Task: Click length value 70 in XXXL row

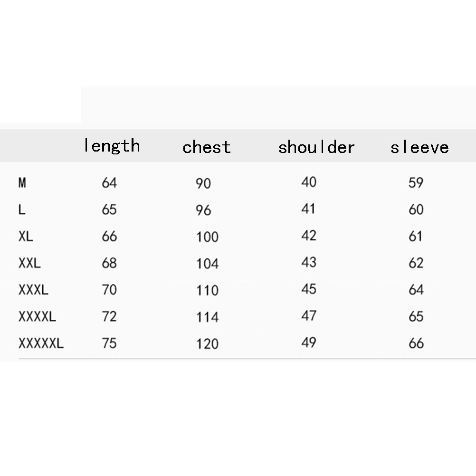Action: pos(109,289)
